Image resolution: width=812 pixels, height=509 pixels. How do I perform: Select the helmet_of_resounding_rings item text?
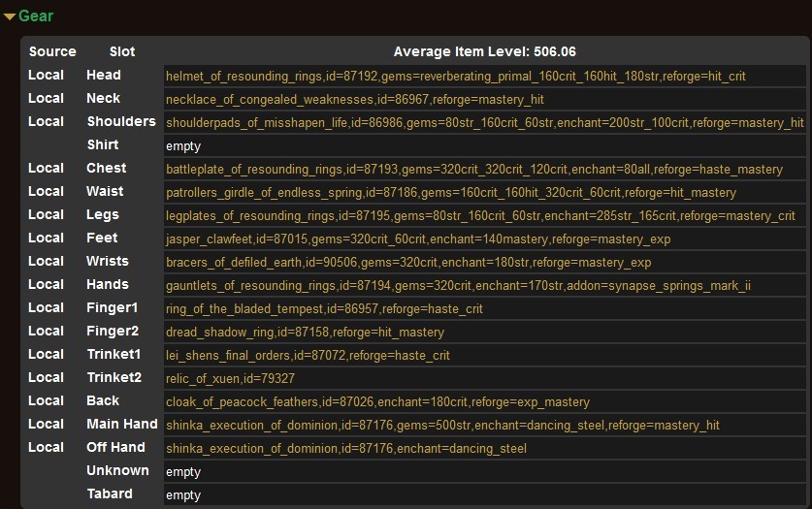pos(455,76)
